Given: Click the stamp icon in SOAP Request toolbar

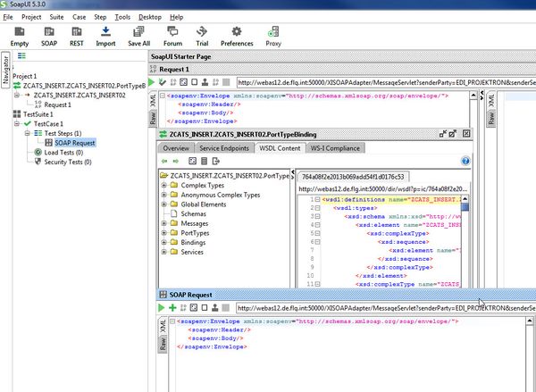Looking at the screenshot, I should (215, 307).
